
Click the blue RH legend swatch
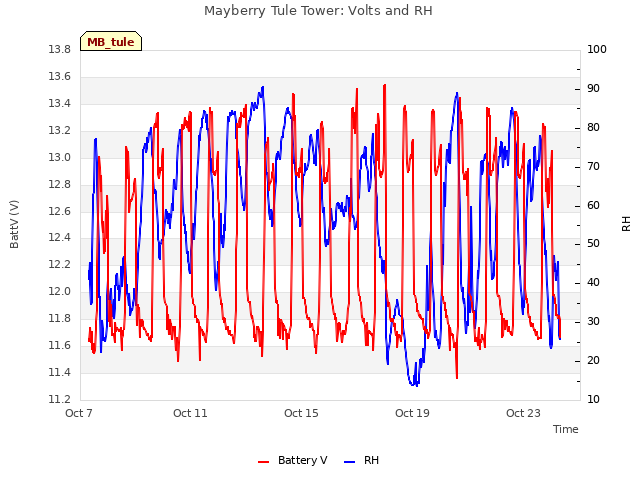point(350,462)
